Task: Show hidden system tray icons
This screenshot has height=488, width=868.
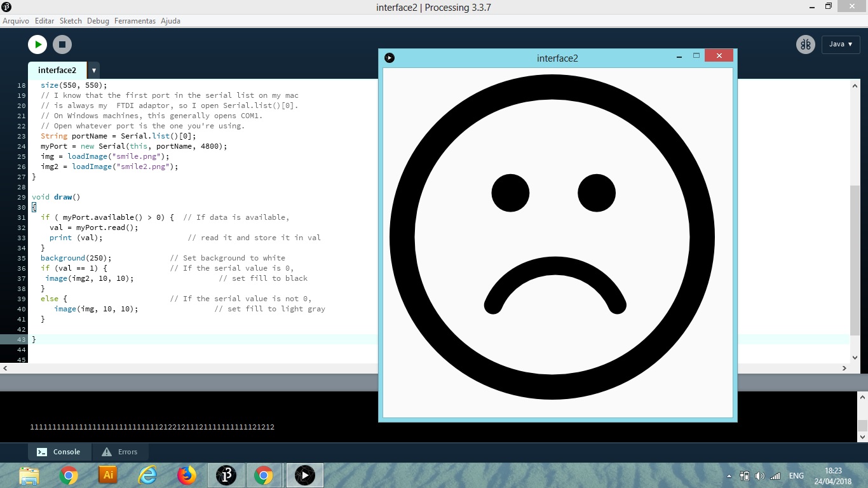Action: point(728,476)
